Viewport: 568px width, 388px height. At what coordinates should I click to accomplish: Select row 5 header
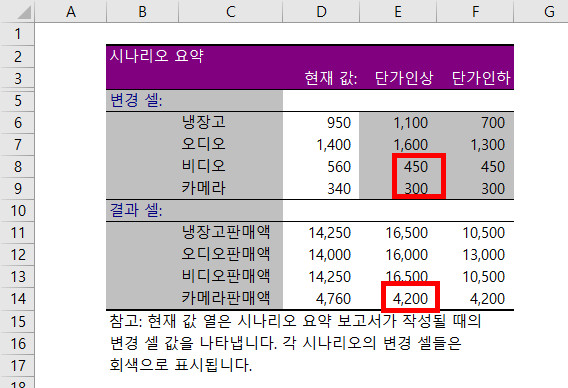coord(17,100)
